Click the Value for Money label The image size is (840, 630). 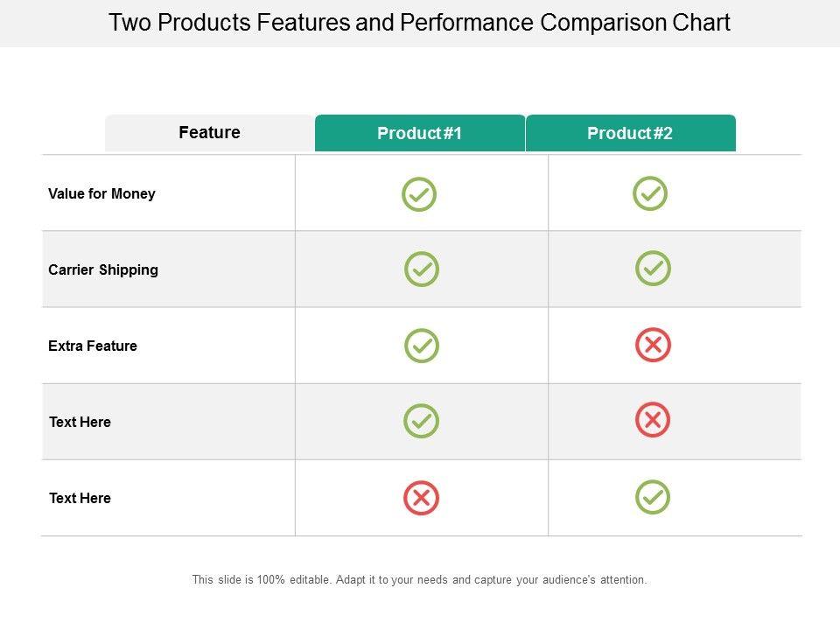[101, 194]
